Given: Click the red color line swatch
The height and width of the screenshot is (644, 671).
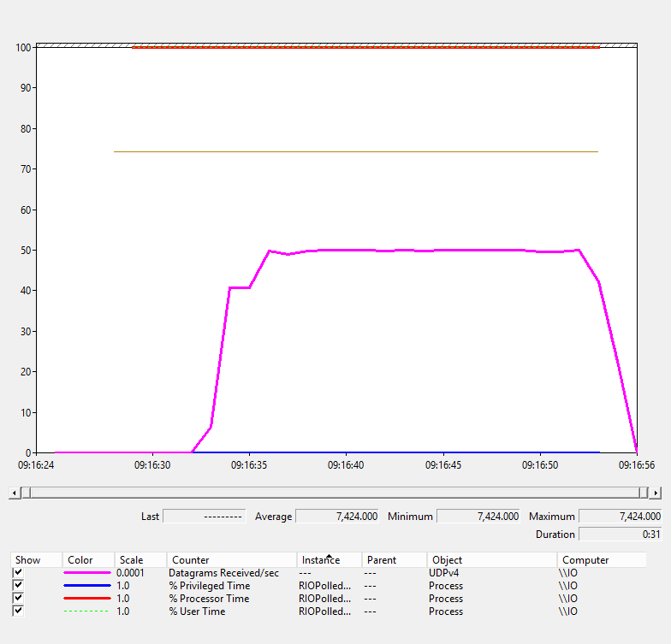Looking at the screenshot, I should point(87,599).
